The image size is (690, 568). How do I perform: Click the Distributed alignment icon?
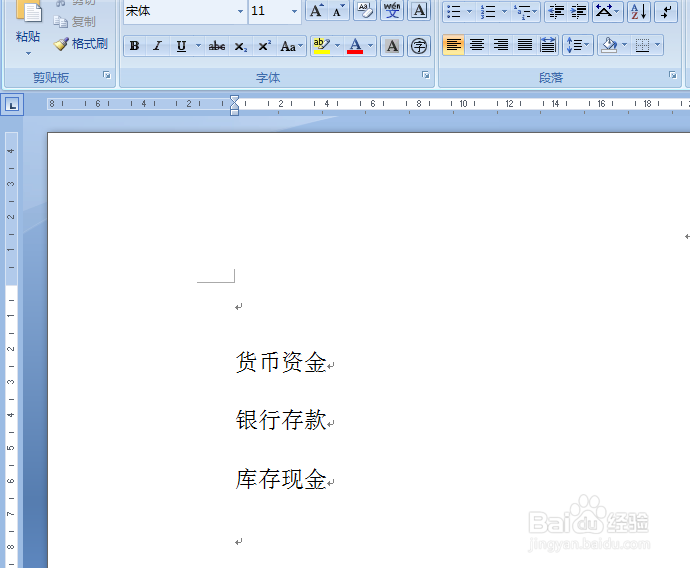pyautogui.click(x=548, y=45)
